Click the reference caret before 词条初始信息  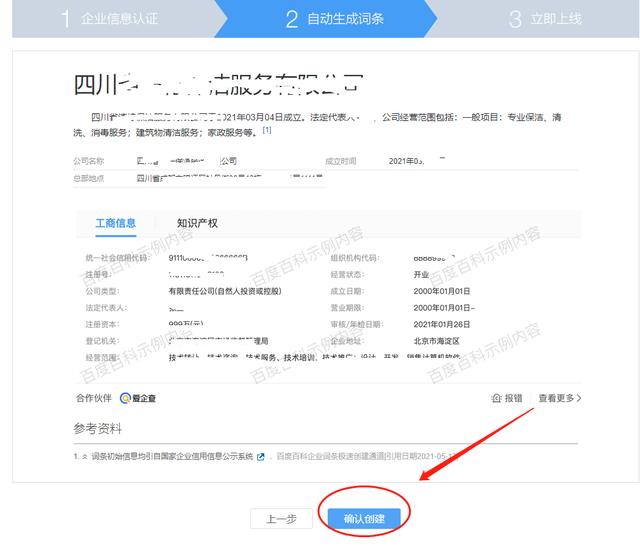84,457
